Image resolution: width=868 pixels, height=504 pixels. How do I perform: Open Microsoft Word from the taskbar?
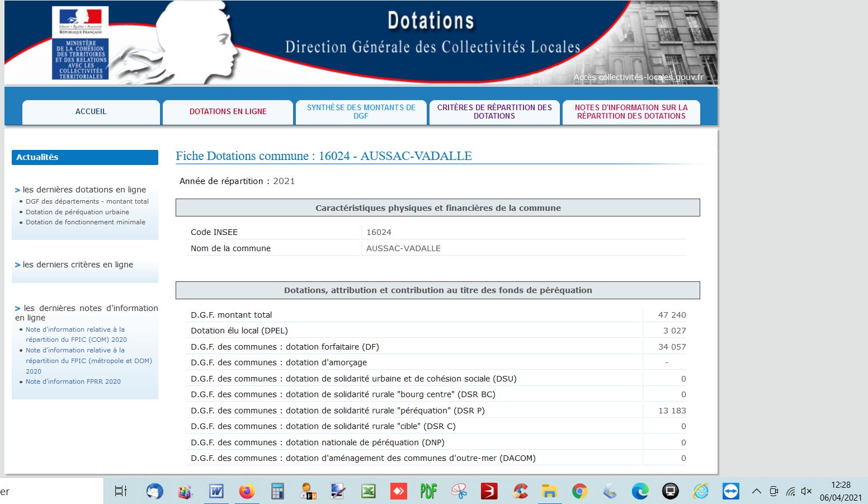tap(216, 492)
